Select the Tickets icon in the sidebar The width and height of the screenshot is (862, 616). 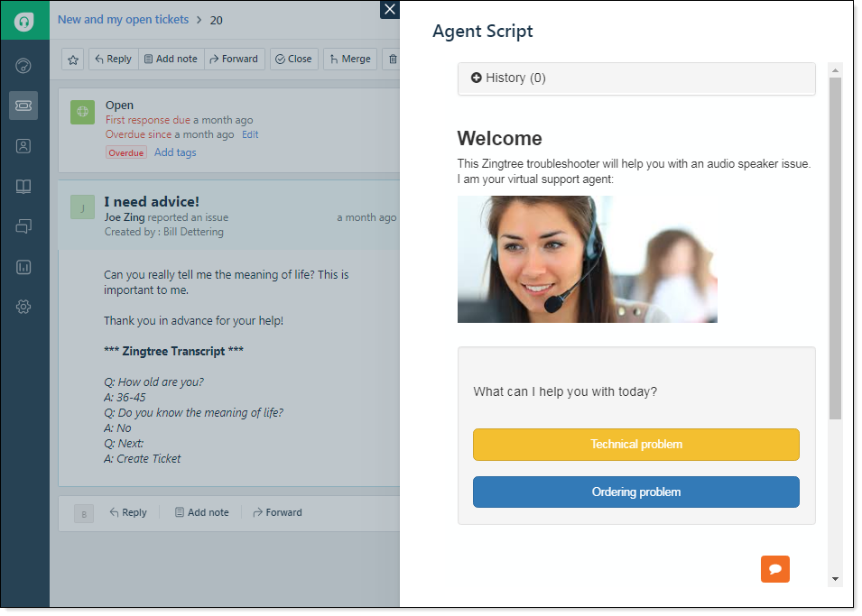[x=23, y=105]
